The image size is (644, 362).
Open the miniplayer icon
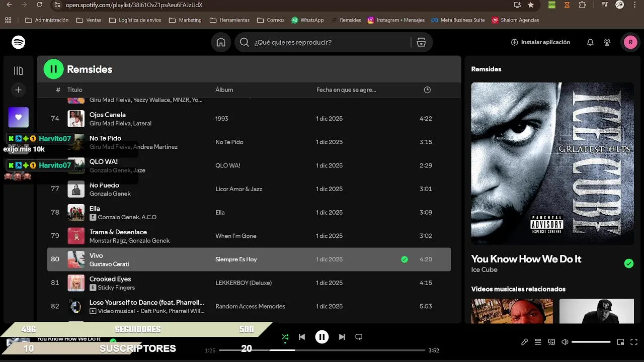click(620, 342)
